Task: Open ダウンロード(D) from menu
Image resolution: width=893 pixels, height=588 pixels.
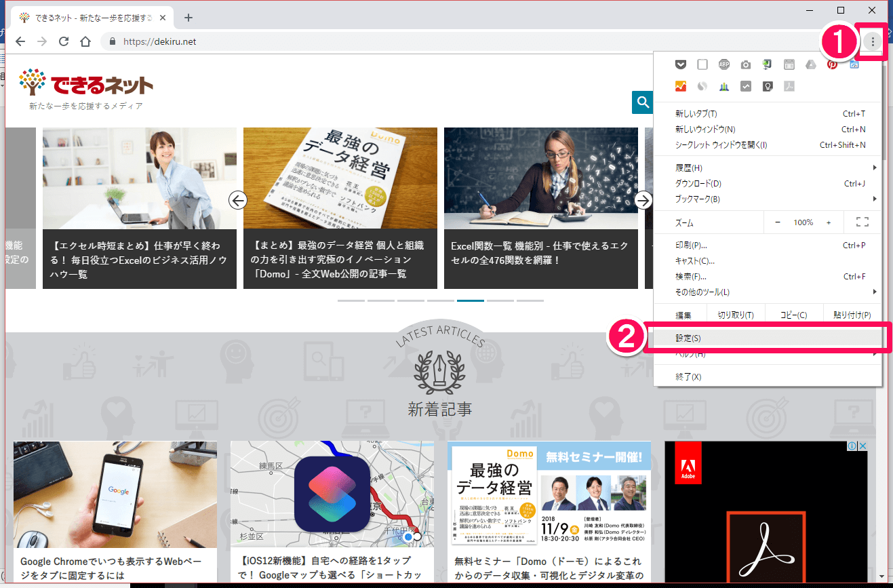Action: (x=768, y=183)
